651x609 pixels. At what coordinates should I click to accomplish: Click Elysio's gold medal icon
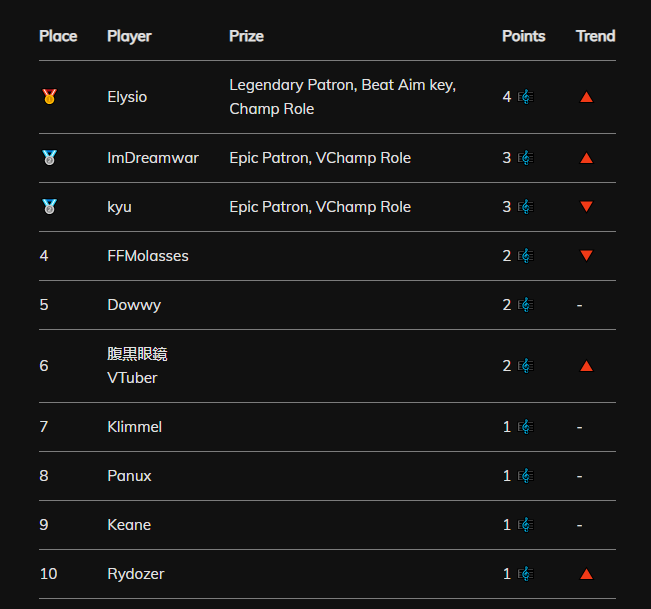click(x=49, y=97)
